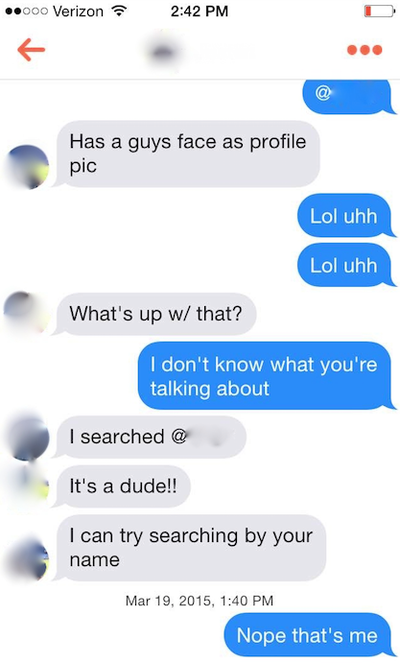Select the 'Nope that's me' message
Viewport: 400px width, 663px height.
pos(308,635)
